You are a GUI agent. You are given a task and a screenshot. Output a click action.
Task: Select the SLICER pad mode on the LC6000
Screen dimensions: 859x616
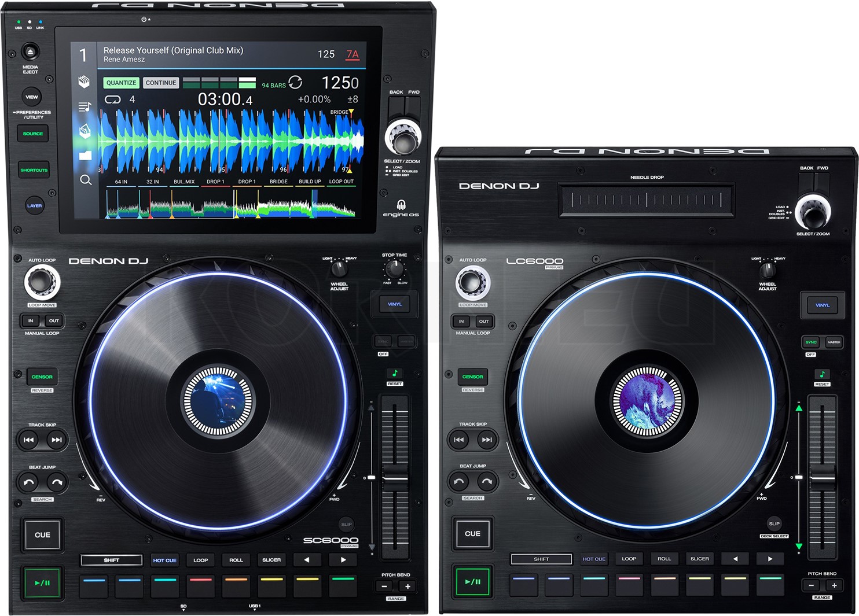click(699, 559)
